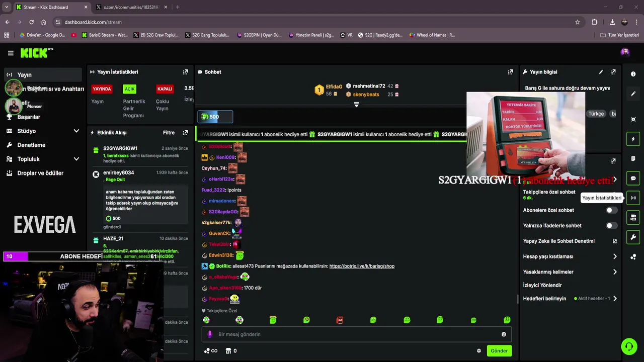
Task: Expand Hesap yaşı kısıtlaması settings
Action: pyautogui.click(x=615, y=256)
